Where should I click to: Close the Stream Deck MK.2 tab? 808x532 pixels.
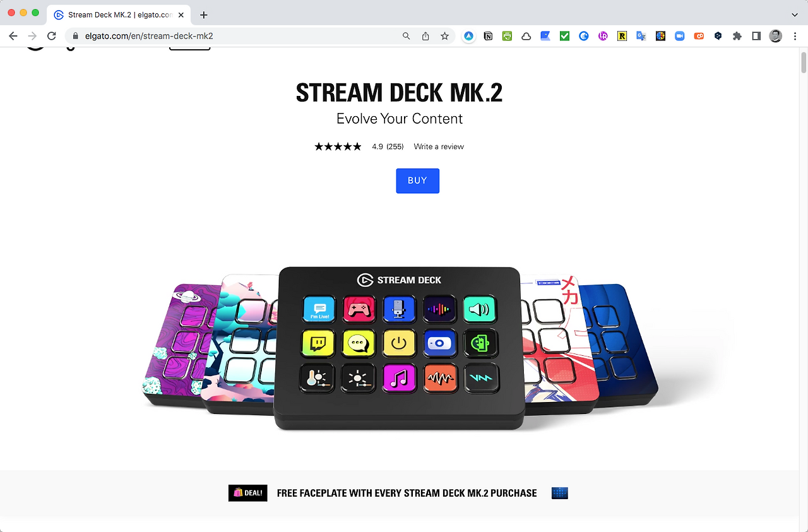click(x=181, y=15)
